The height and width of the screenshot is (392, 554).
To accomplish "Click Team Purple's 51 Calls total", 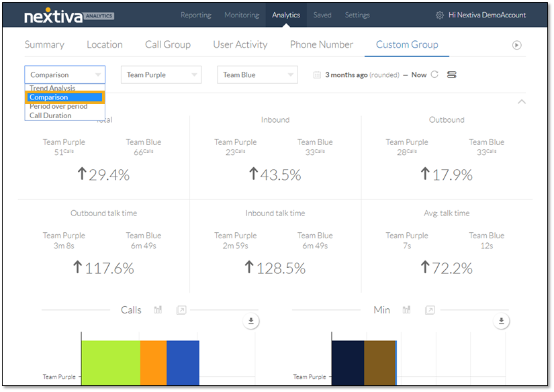I will pos(64,152).
